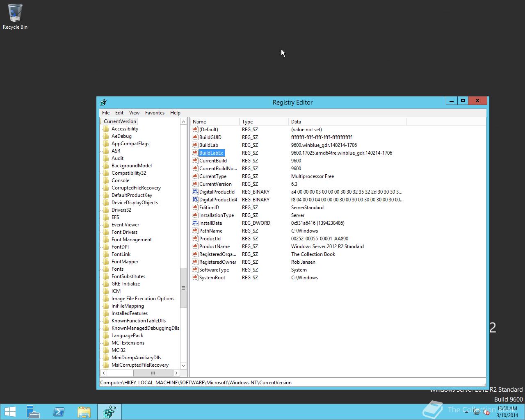Viewport: 525px width, 420px height.
Task: Open the Start button on taskbar
Action: click(x=10, y=412)
